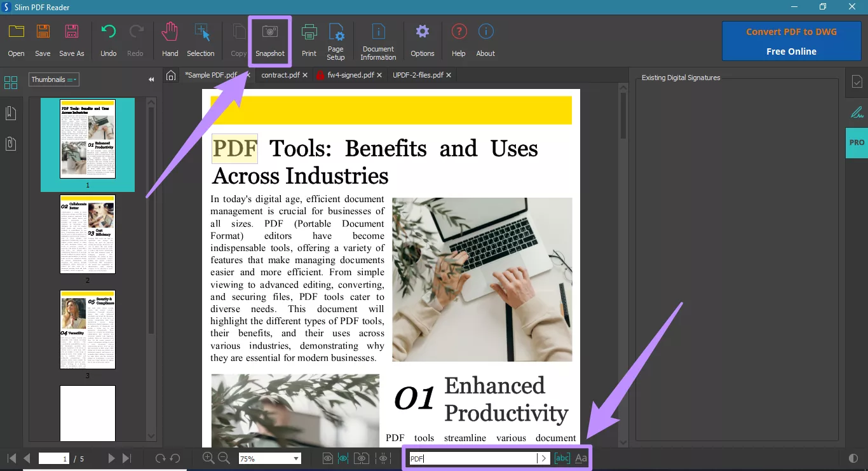This screenshot has height=471, width=868.
Task: Take a Snapshot of the page
Action: [x=269, y=39]
